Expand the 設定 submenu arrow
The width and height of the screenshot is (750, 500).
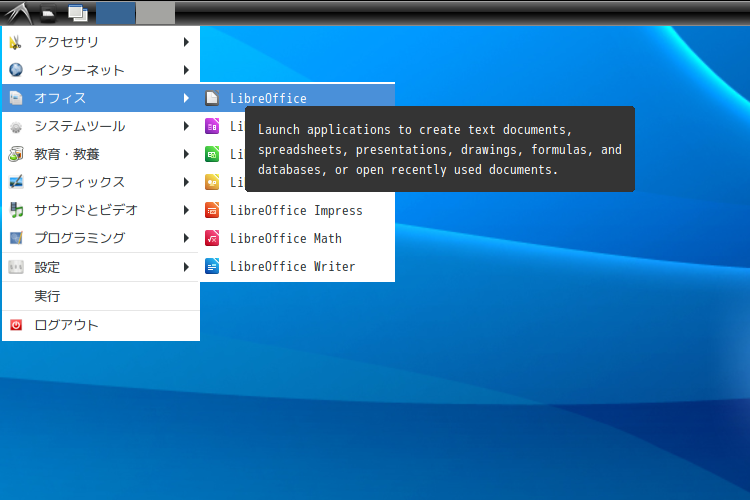click(186, 267)
